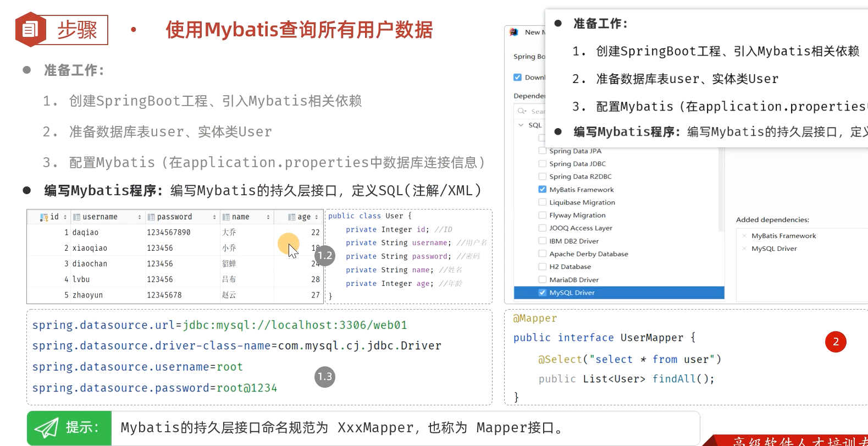Enable the Spring Data R2DBC checkbox
The image size is (868, 446).
543,177
